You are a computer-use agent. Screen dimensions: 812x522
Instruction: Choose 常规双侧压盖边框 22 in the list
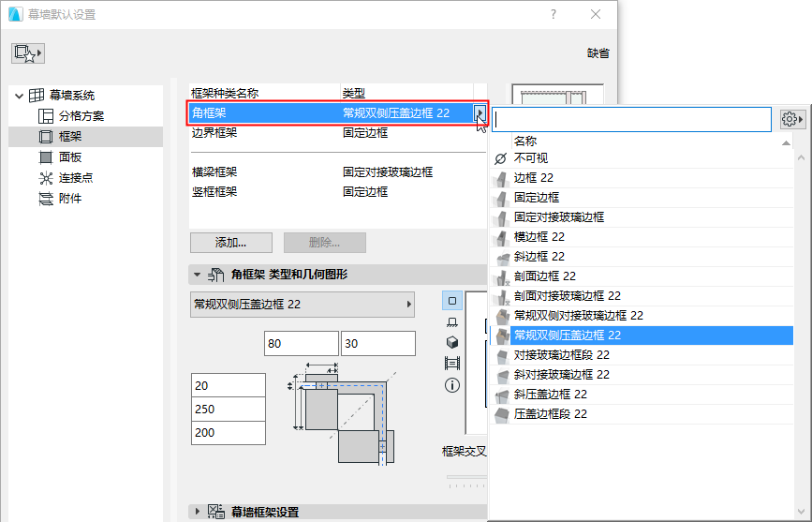click(x=642, y=336)
